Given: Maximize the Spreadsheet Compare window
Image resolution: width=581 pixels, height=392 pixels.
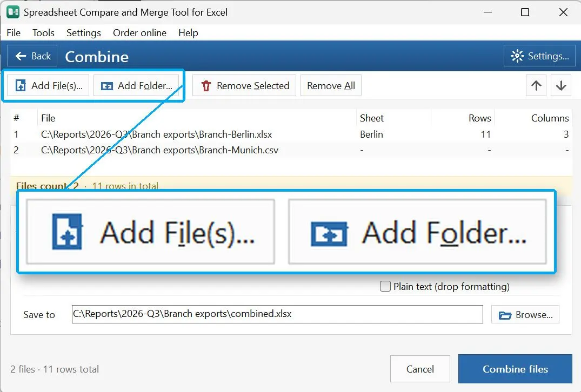Looking at the screenshot, I should (525, 12).
